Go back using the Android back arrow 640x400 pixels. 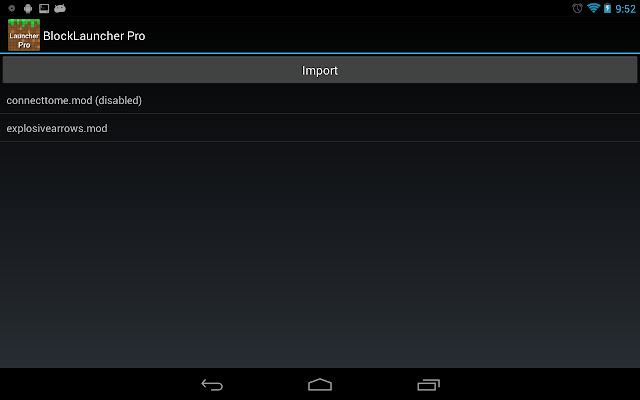click(212, 384)
